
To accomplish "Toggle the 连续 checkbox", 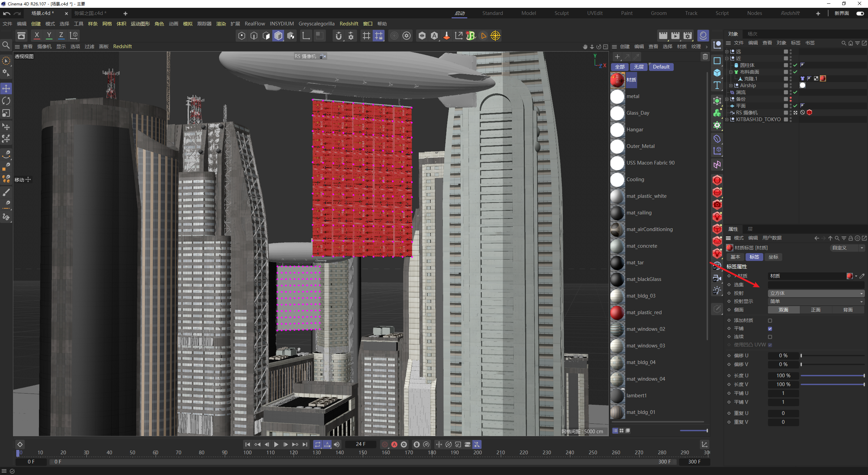I will [770, 337].
